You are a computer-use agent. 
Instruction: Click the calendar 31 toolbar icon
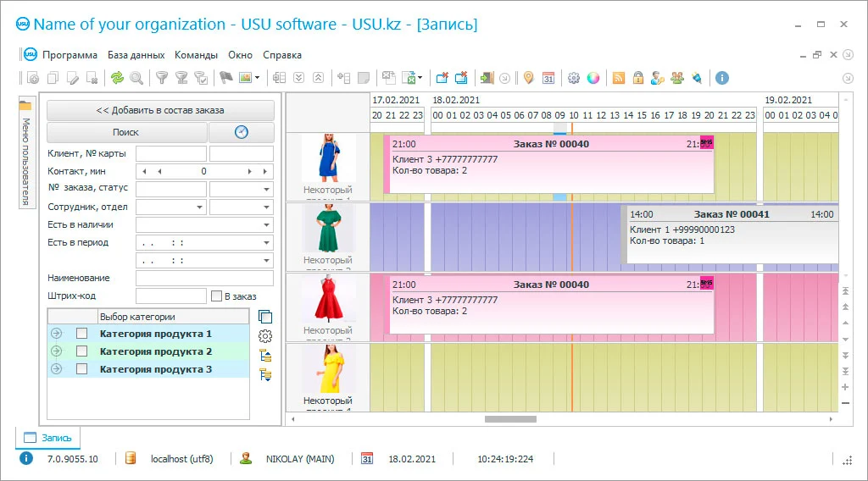548,78
